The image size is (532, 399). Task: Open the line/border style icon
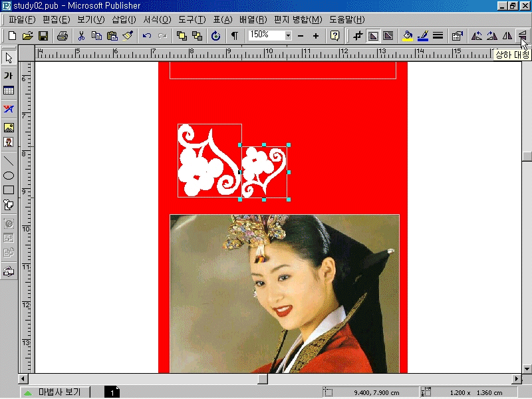(x=438, y=36)
